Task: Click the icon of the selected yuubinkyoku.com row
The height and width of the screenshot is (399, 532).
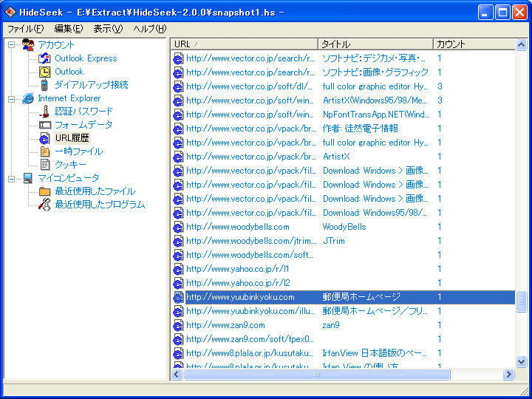Action: (179, 297)
